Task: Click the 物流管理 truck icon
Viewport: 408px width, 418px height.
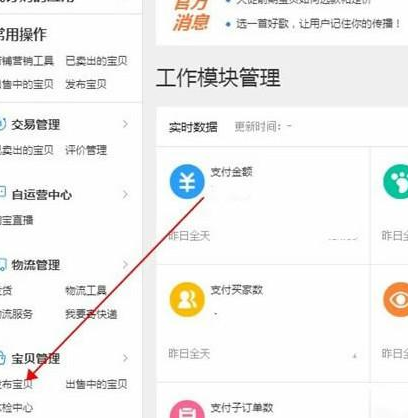Action: pyautogui.click(x=2, y=265)
